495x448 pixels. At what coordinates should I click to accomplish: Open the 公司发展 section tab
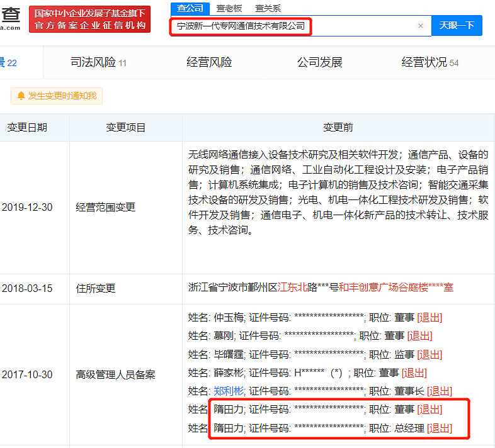tap(319, 62)
